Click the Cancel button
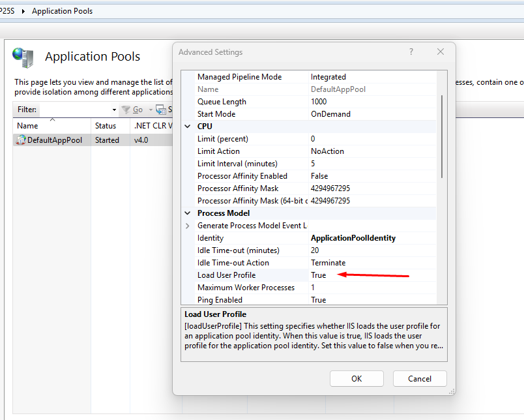The height and width of the screenshot is (420, 524). 420,378
